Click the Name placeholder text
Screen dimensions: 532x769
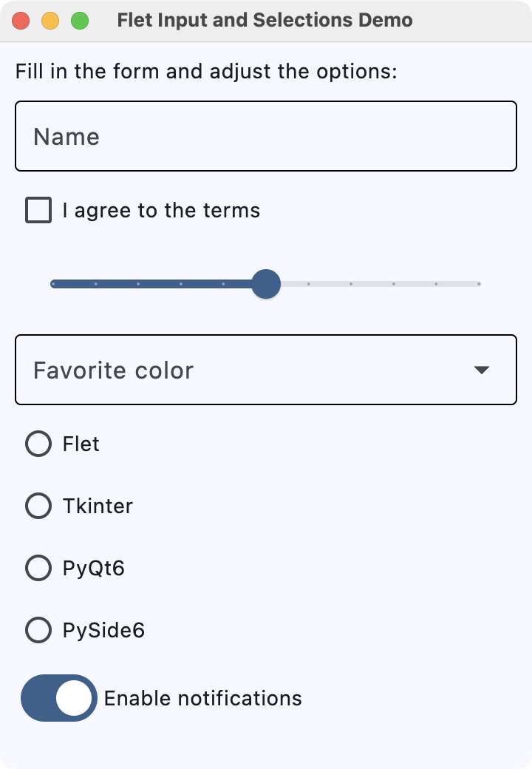[x=66, y=136]
